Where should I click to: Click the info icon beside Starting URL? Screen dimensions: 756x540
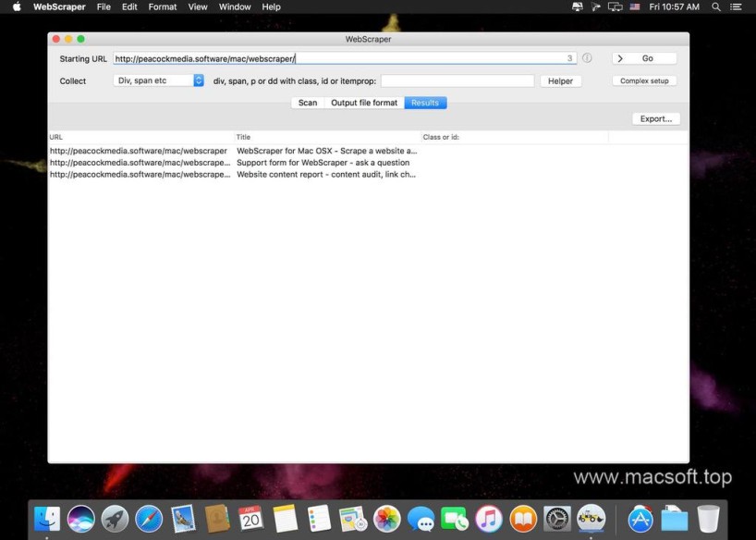coord(587,58)
